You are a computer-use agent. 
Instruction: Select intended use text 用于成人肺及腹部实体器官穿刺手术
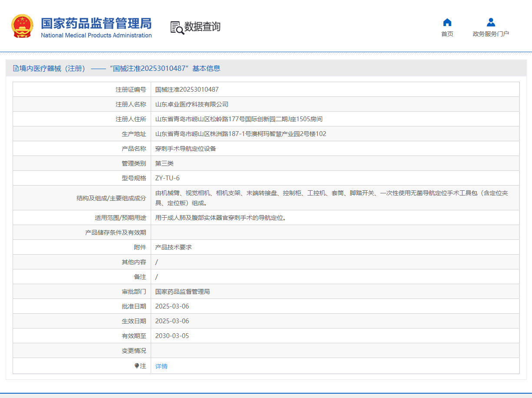[x=221, y=218]
